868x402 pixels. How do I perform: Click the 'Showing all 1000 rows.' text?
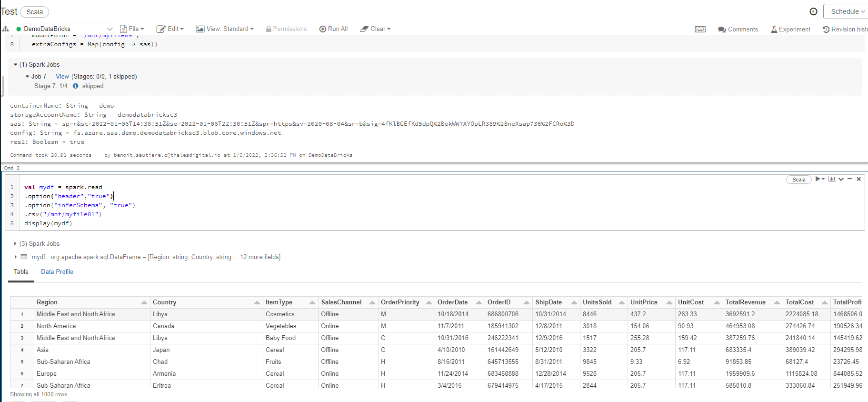pyautogui.click(x=39, y=394)
